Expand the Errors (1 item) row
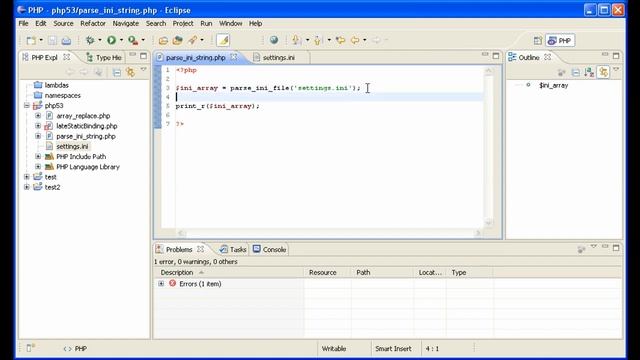This screenshot has height=360, width=640. (161, 284)
